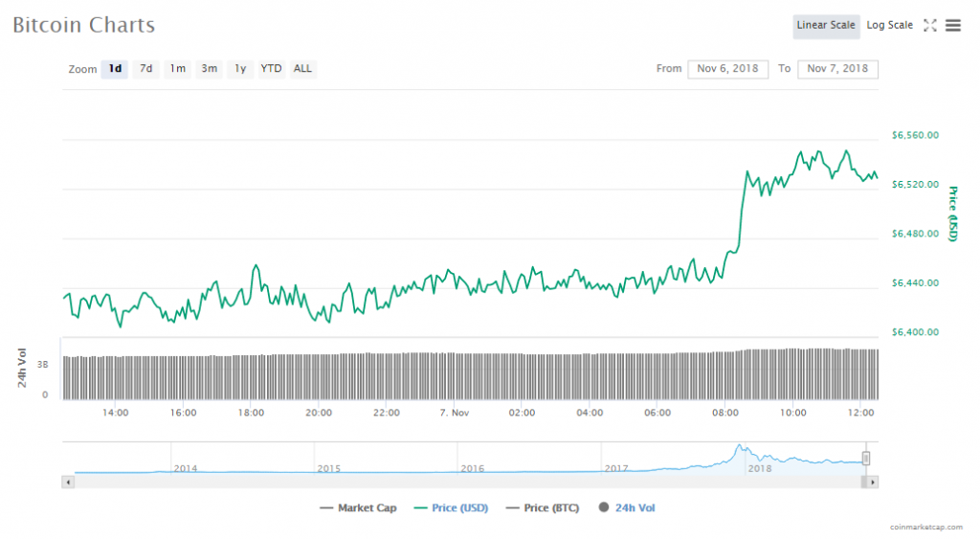Open the chart hamburger menu
Viewport: 980px width, 540px height.
(x=953, y=26)
